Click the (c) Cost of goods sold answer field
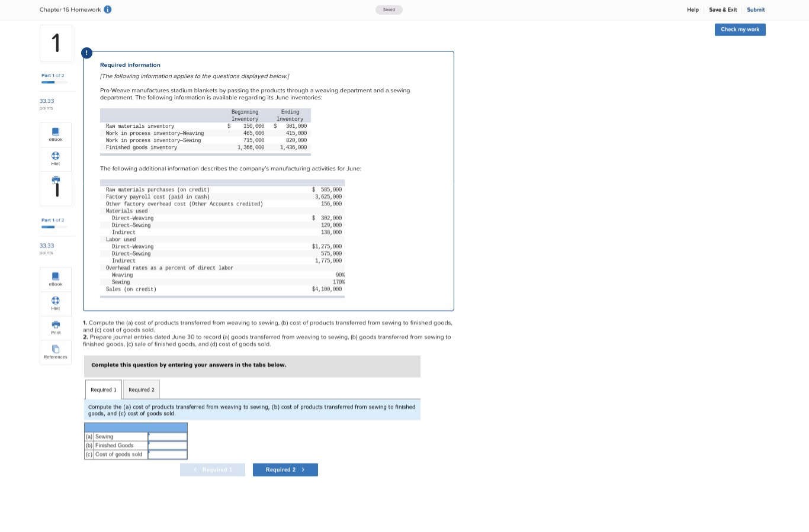 (x=168, y=454)
